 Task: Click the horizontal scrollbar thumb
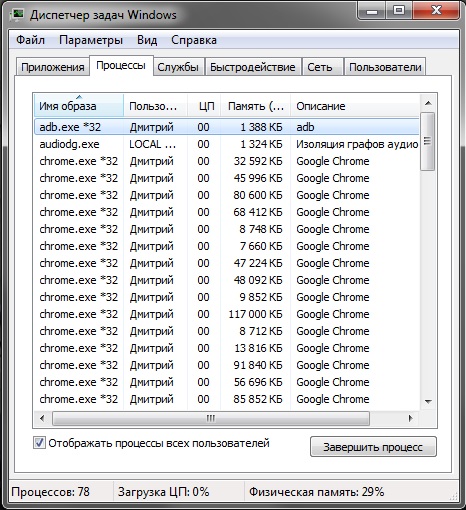pyautogui.click(x=211, y=418)
